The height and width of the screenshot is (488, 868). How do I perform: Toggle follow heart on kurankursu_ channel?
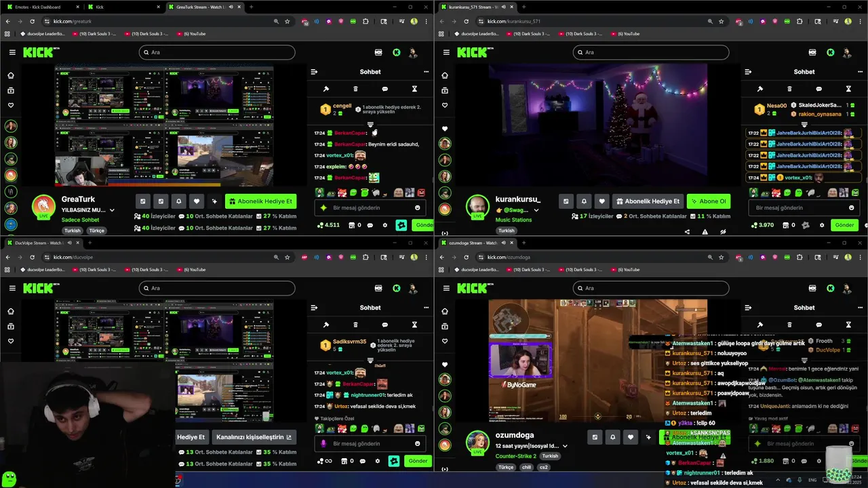(x=602, y=201)
